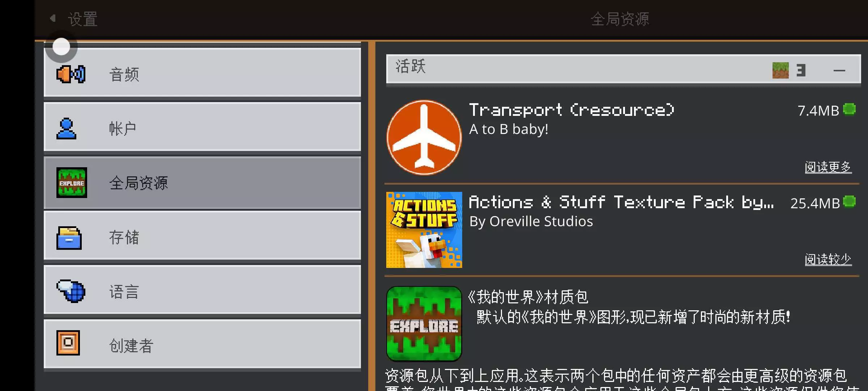Click the Actions & Stuff pack thumbnail
The width and height of the screenshot is (868, 391).
pyautogui.click(x=424, y=230)
